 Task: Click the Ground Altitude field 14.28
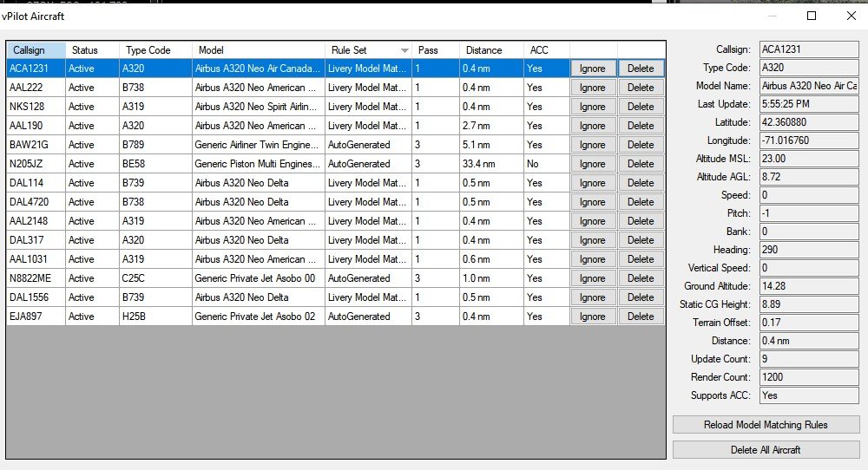click(x=809, y=286)
